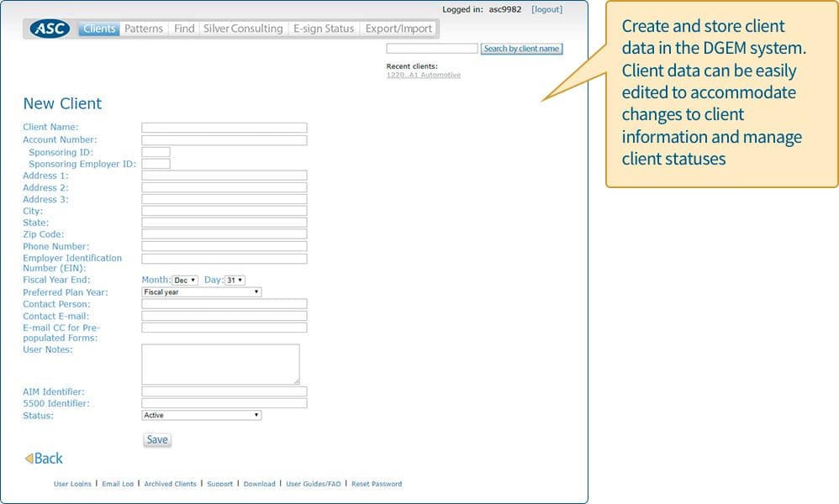Image resolution: width=839 pixels, height=504 pixels.
Task: Open the Fiscal Year End Month dropdown
Action: [x=185, y=280]
